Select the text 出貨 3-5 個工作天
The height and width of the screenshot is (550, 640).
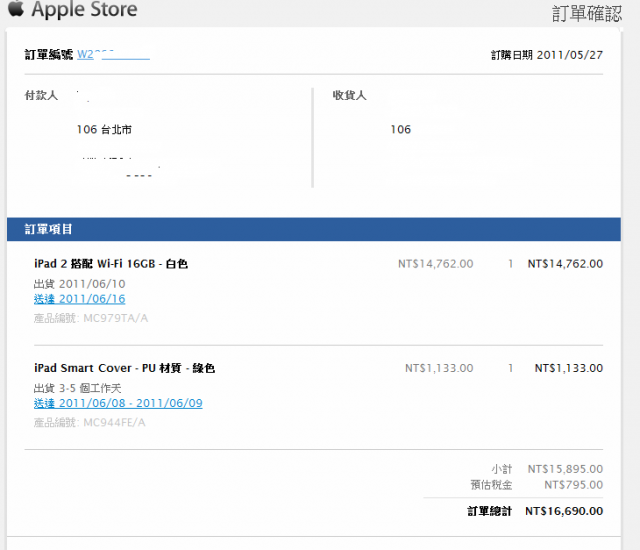click(78, 388)
